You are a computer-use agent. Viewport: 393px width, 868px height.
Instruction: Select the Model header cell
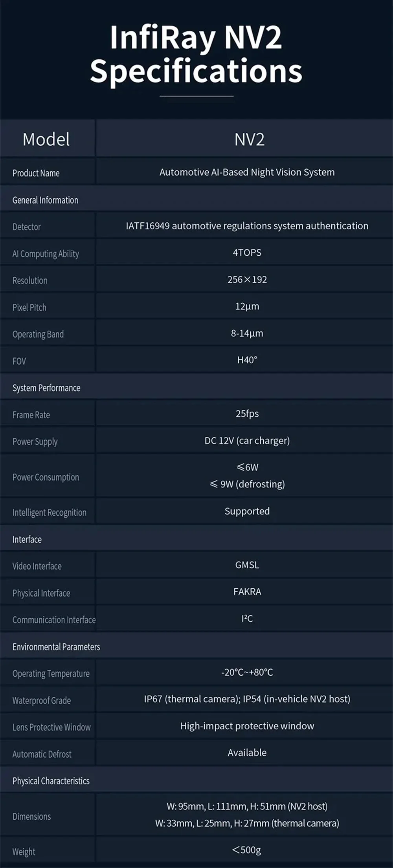tap(46, 139)
